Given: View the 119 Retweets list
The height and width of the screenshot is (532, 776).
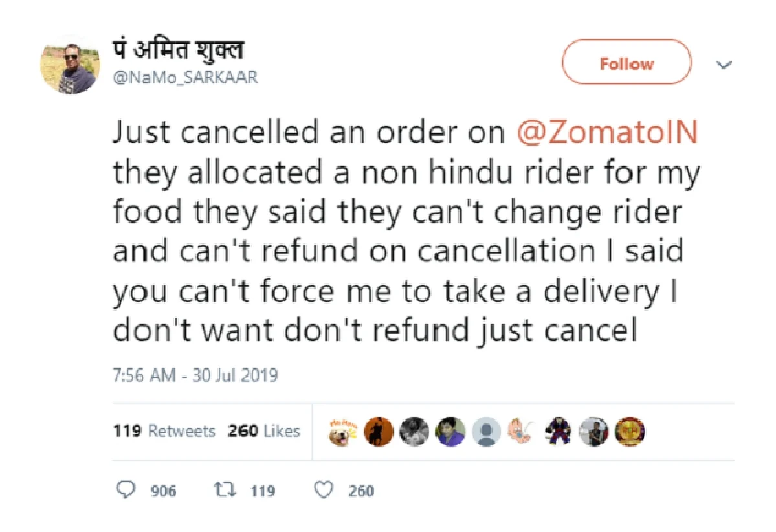Looking at the screenshot, I should [x=164, y=430].
